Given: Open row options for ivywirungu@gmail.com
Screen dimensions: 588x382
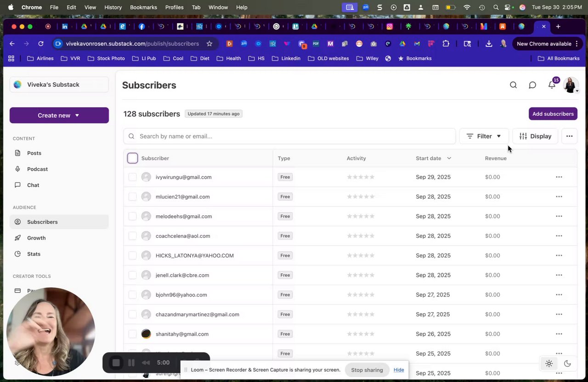Looking at the screenshot, I should [x=559, y=177].
